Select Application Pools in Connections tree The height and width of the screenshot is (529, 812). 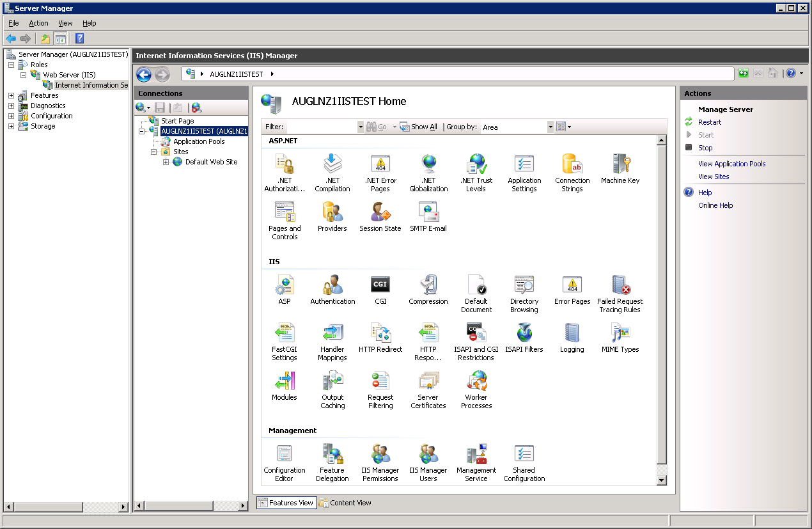click(x=199, y=141)
